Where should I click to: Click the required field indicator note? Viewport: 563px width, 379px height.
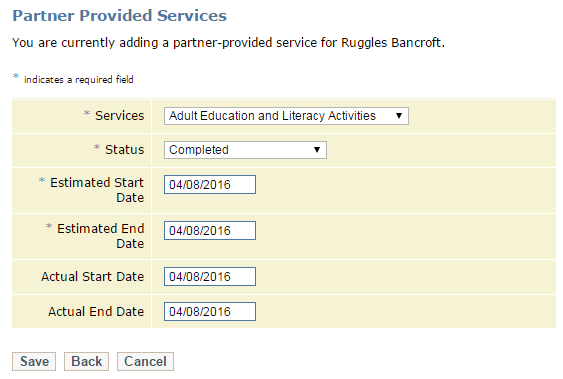click(x=73, y=79)
